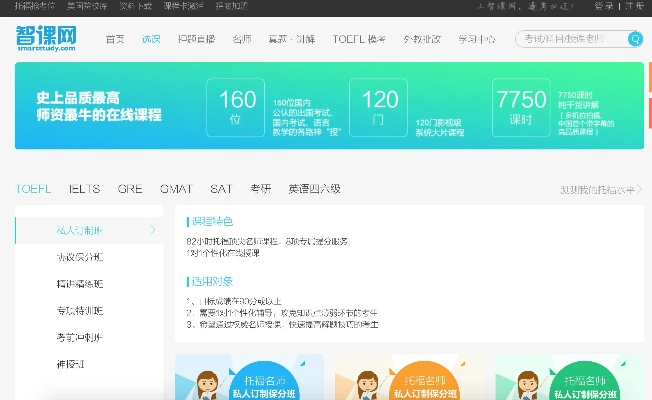The height and width of the screenshot is (400, 652).
Task: Open the blue 私人订制保分班 course card
Action: click(249, 377)
